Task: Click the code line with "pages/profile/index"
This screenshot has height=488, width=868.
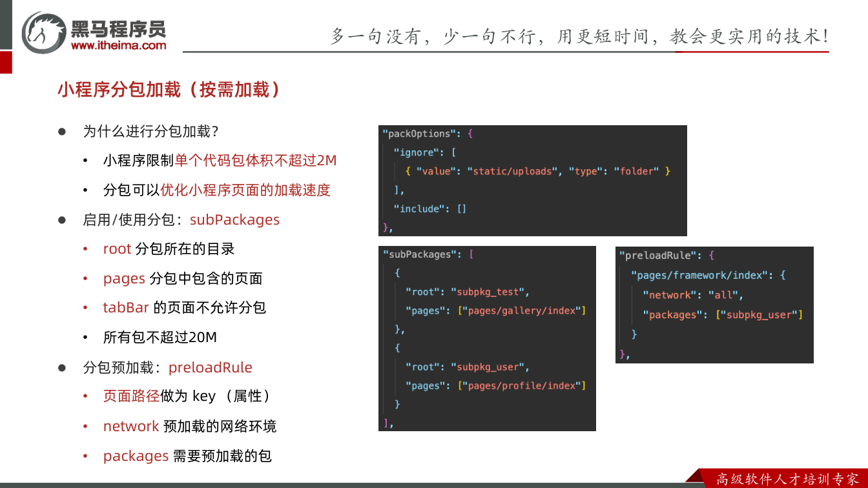Action: pyautogui.click(x=495, y=385)
